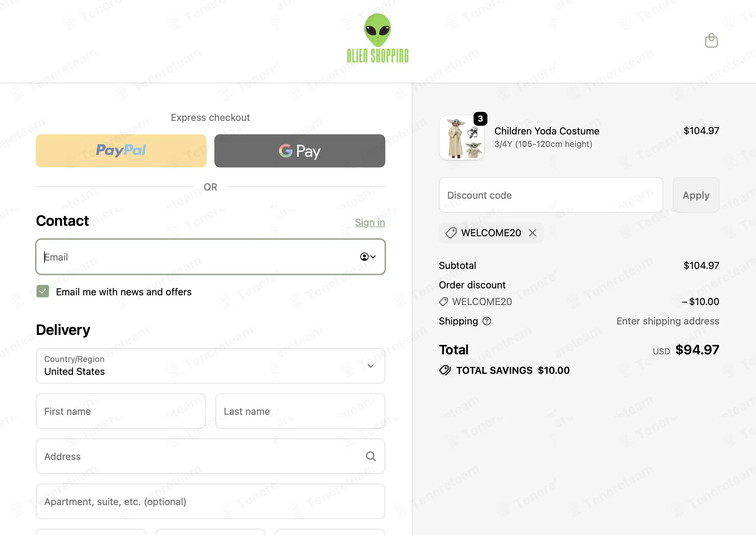756x535 pixels.
Task: Click the Last name field
Action: point(300,411)
